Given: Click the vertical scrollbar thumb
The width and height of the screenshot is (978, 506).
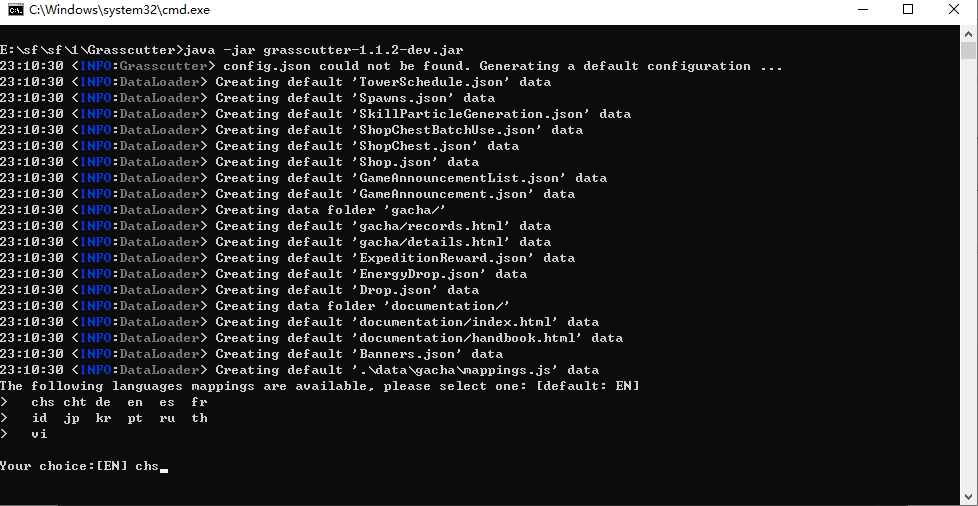Looking at the screenshot, I should pyautogui.click(x=968, y=51).
